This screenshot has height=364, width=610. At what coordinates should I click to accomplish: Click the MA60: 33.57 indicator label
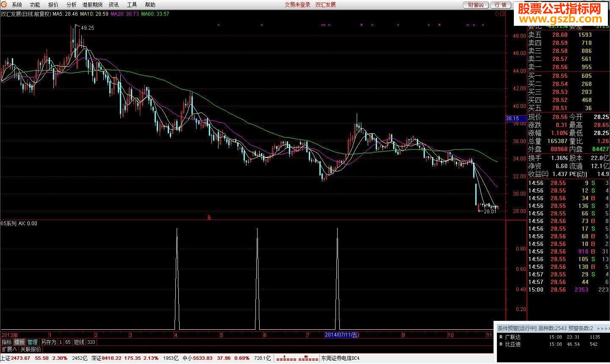tap(155, 14)
